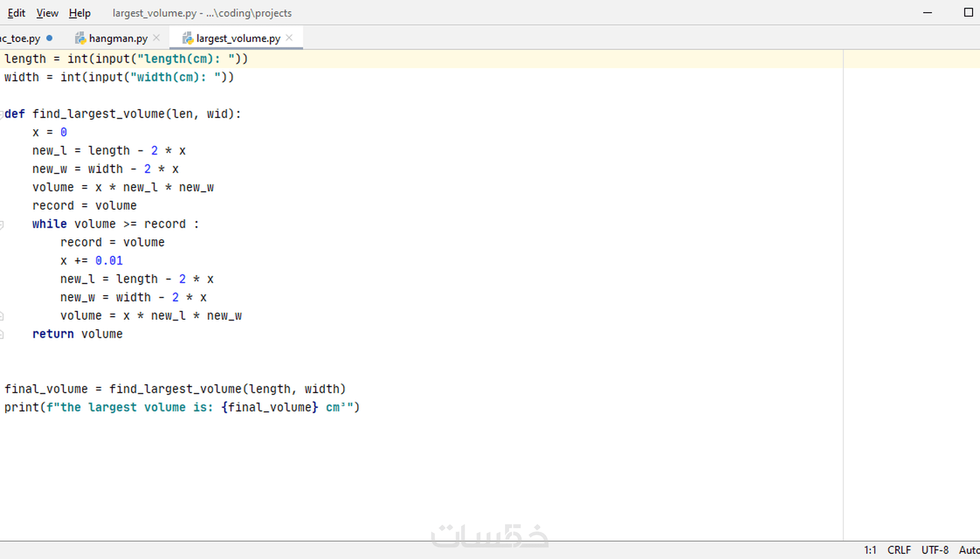Open the Help menu
980x559 pixels.
point(80,13)
